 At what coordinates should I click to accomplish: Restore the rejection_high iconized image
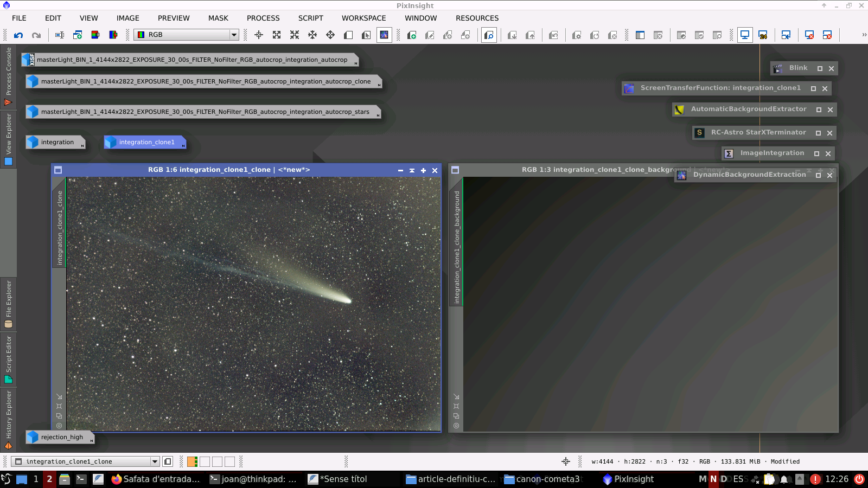(x=61, y=437)
